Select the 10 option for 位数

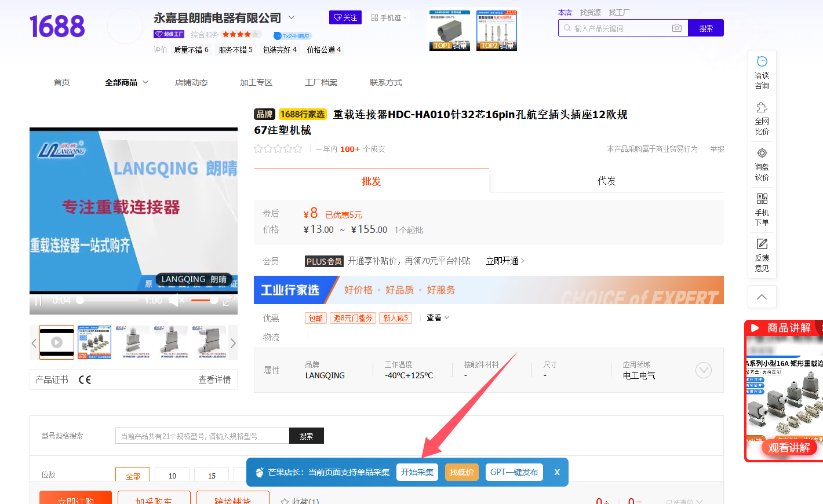click(x=172, y=474)
